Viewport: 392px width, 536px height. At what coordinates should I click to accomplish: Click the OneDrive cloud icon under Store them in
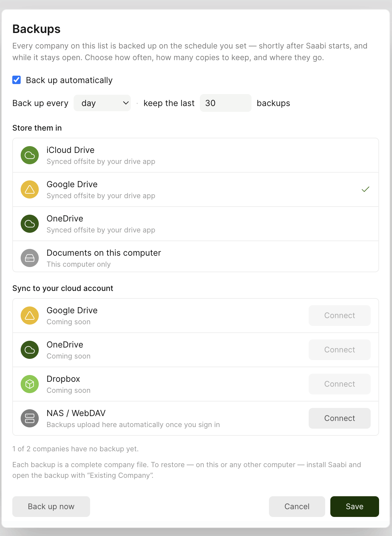tap(30, 224)
